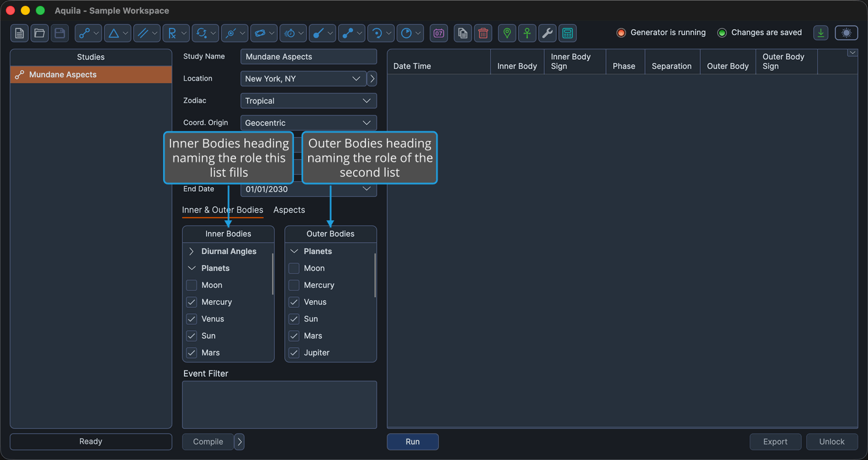Click the Ready status button
Image resolution: width=868 pixels, height=460 pixels.
91,442
